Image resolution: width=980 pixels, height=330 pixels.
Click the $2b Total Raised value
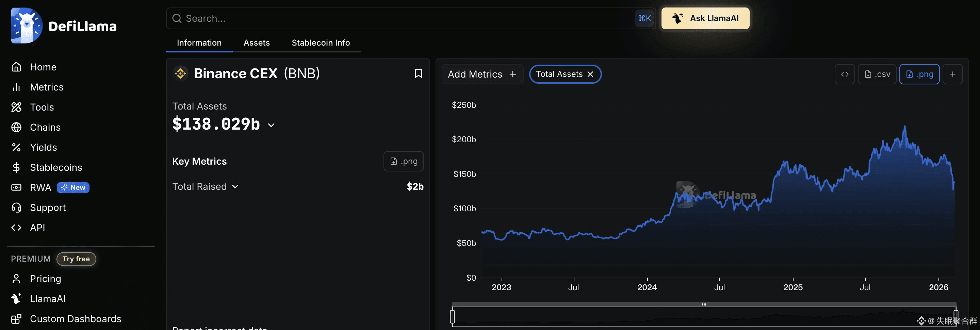coord(415,186)
